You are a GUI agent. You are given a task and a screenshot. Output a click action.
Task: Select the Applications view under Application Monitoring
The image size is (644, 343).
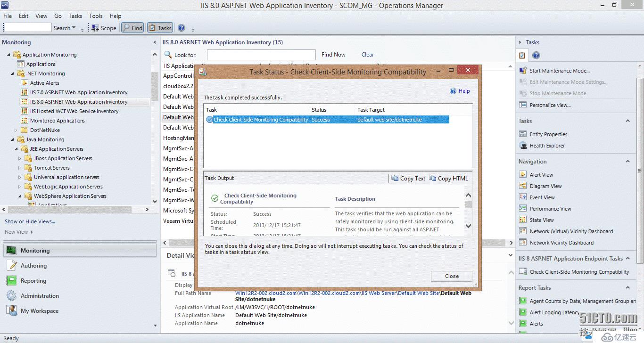point(41,64)
